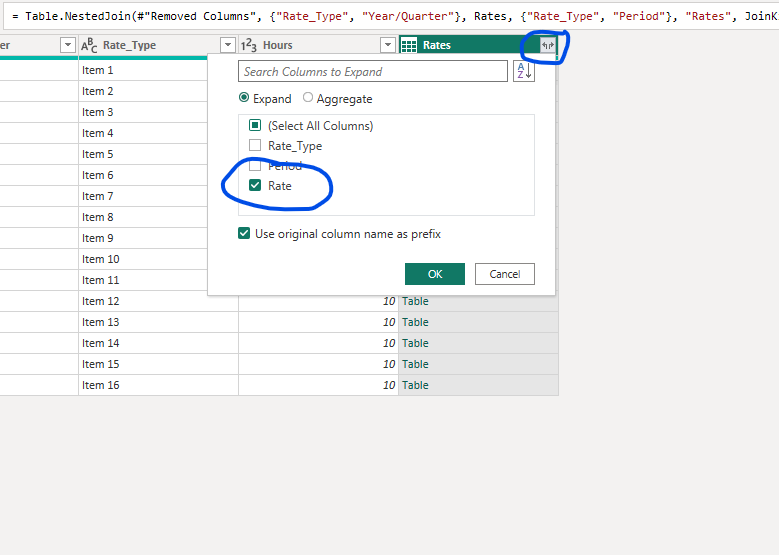Click the Hours value 10 in the Item 12 row
Screen dimensions: 779x555
pyautogui.click(x=389, y=301)
